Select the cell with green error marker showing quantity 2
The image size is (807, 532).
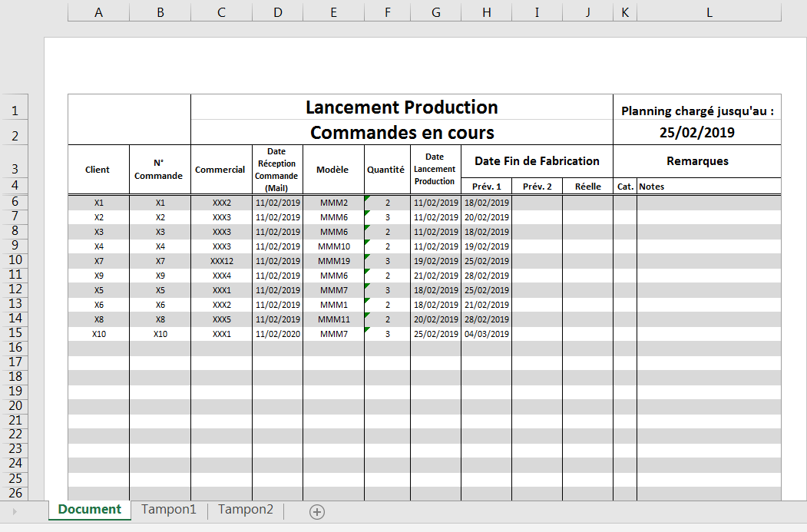click(387, 202)
